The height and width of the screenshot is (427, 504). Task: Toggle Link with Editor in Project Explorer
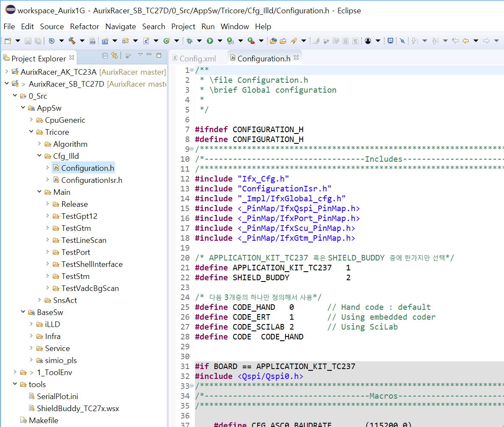tap(115, 55)
